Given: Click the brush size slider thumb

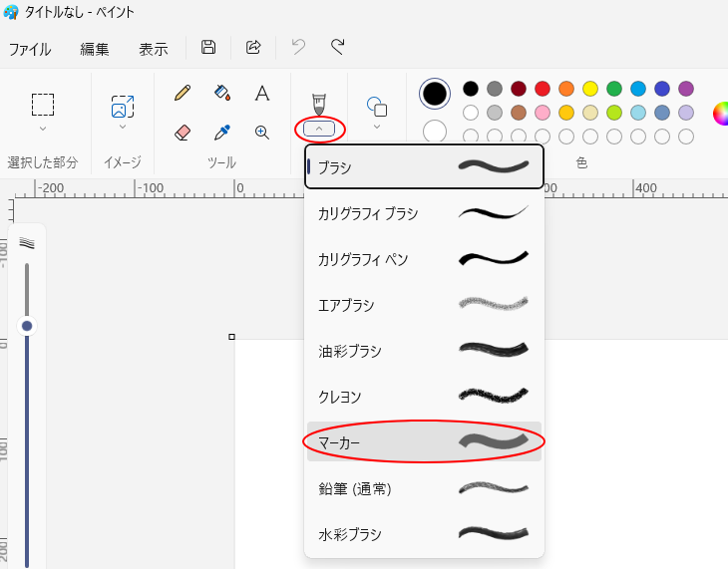Looking at the screenshot, I should point(27,326).
